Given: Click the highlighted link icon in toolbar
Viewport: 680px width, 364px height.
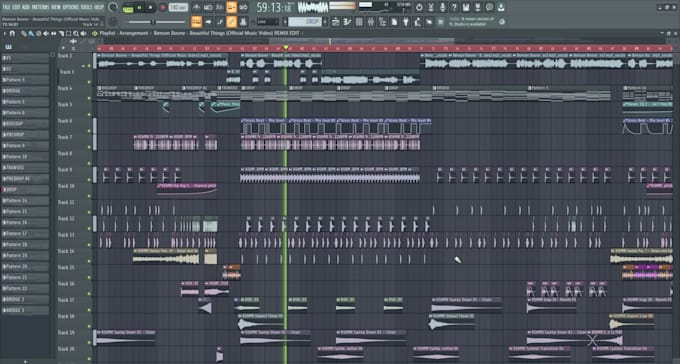Looking at the screenshot, I should coord(232,22).
